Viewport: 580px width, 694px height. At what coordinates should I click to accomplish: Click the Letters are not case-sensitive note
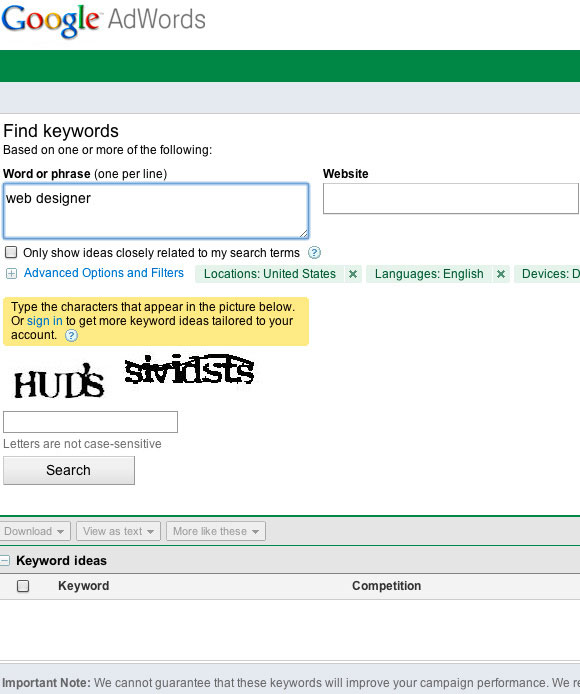(82, 444)
